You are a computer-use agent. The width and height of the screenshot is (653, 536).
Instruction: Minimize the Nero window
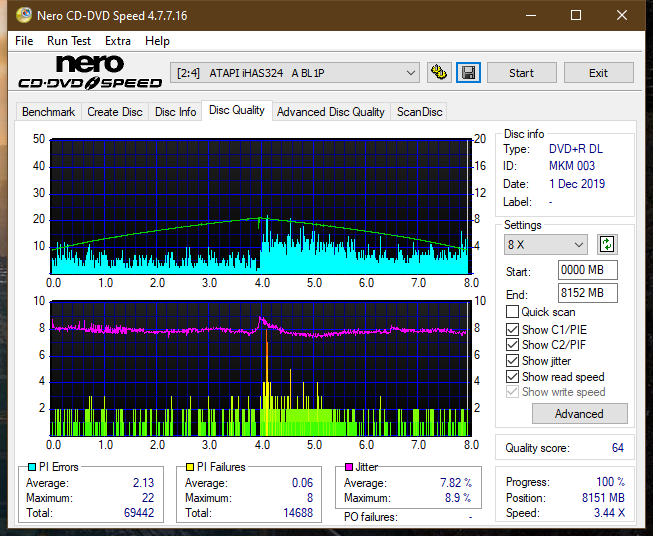pyautogui.click(x=531, y=15)
